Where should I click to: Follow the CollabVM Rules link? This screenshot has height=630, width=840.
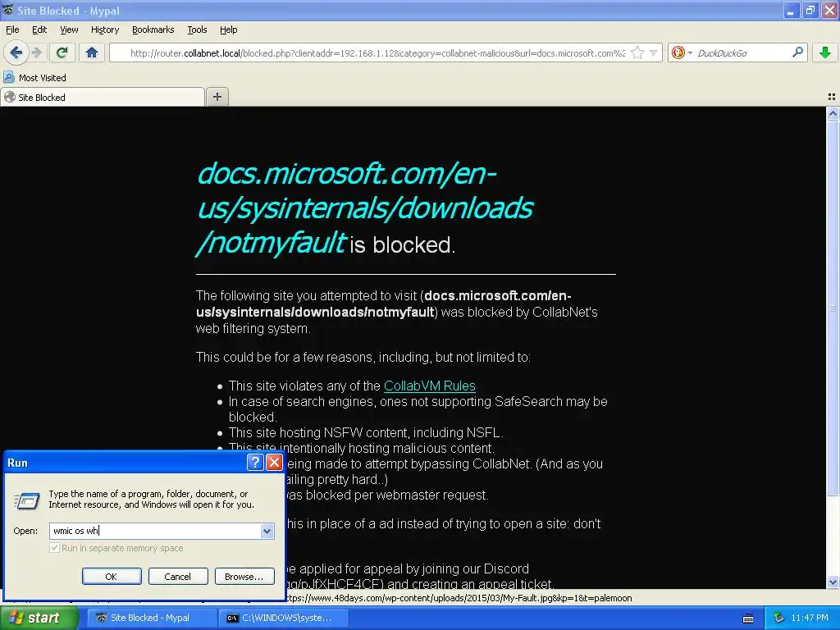click(x=430, y=386)
